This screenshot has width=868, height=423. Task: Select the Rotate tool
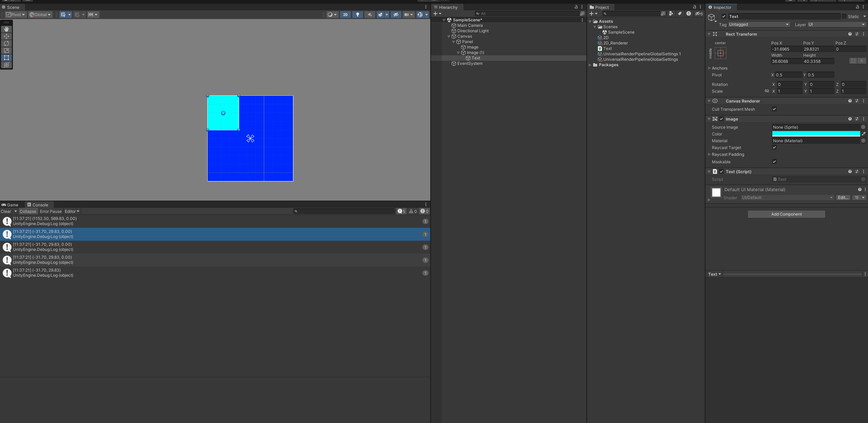click(6, 43)
